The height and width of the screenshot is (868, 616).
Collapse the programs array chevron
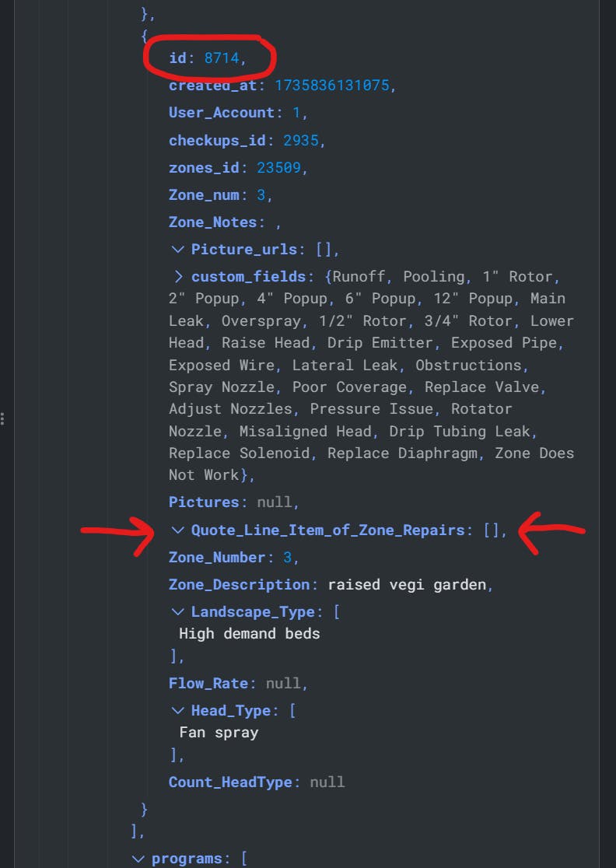(138, 859)
